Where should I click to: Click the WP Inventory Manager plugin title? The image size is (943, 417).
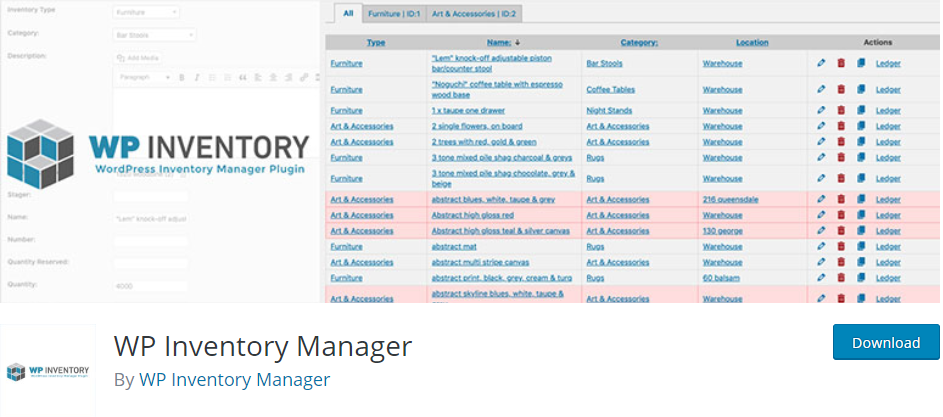(263, 347)
